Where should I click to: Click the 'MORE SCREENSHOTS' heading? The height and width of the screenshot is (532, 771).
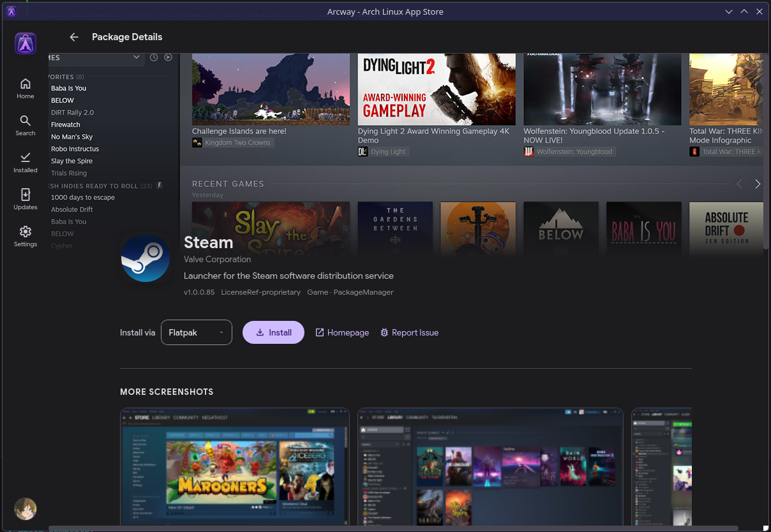[167, 392]
